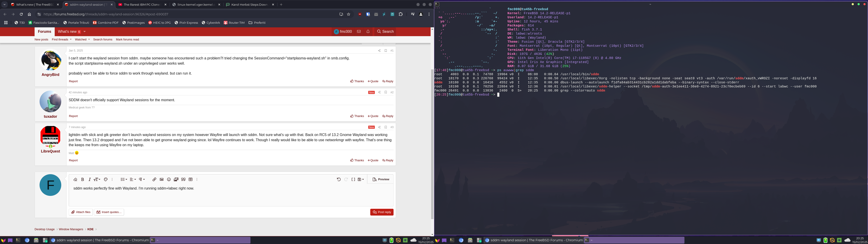Open notifications bell in forum header

click(368, 32)
